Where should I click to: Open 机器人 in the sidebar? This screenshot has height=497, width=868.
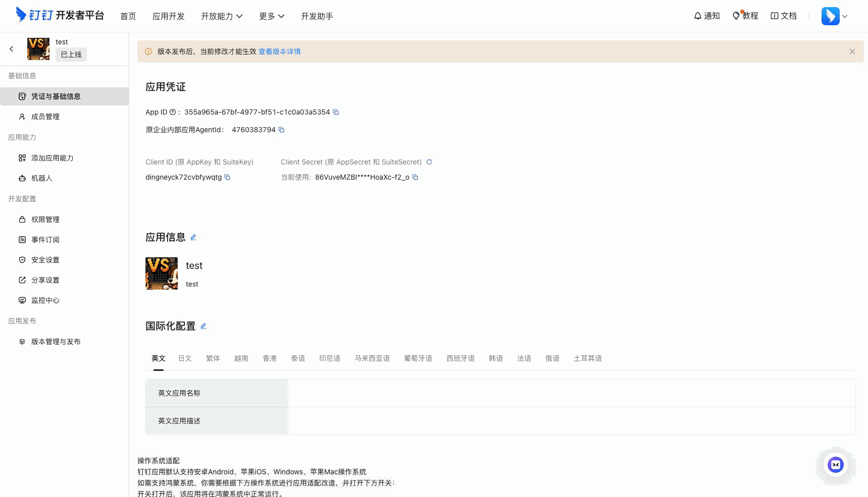(x=65, y=178)
